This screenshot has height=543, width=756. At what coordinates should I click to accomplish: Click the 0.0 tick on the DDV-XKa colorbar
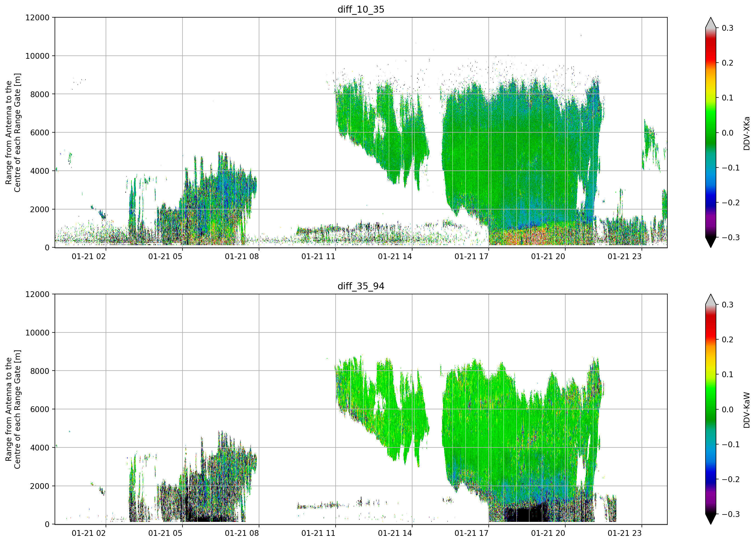(x=728, y=133)
